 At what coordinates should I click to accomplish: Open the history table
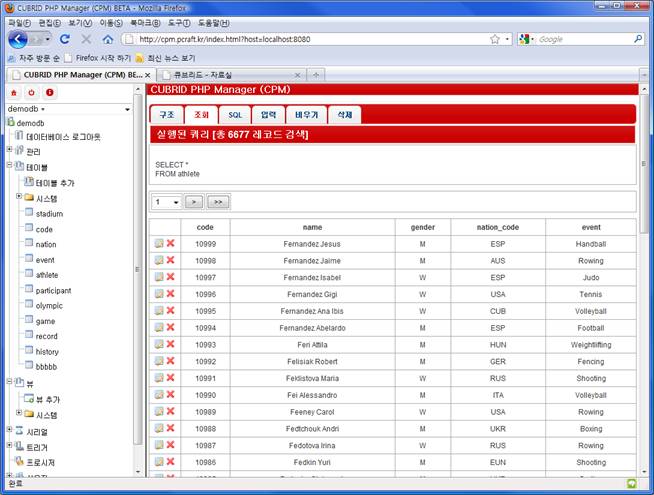[47, 352]
